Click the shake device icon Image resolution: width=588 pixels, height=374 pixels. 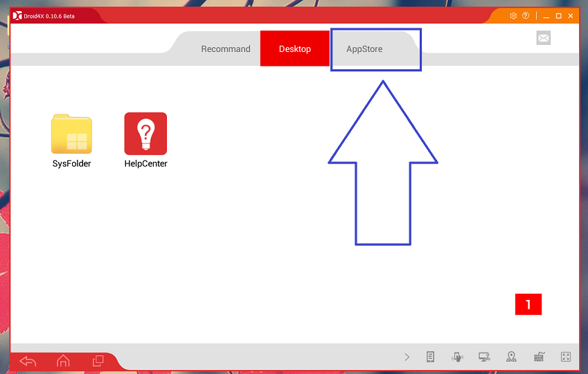click(457, 357)
